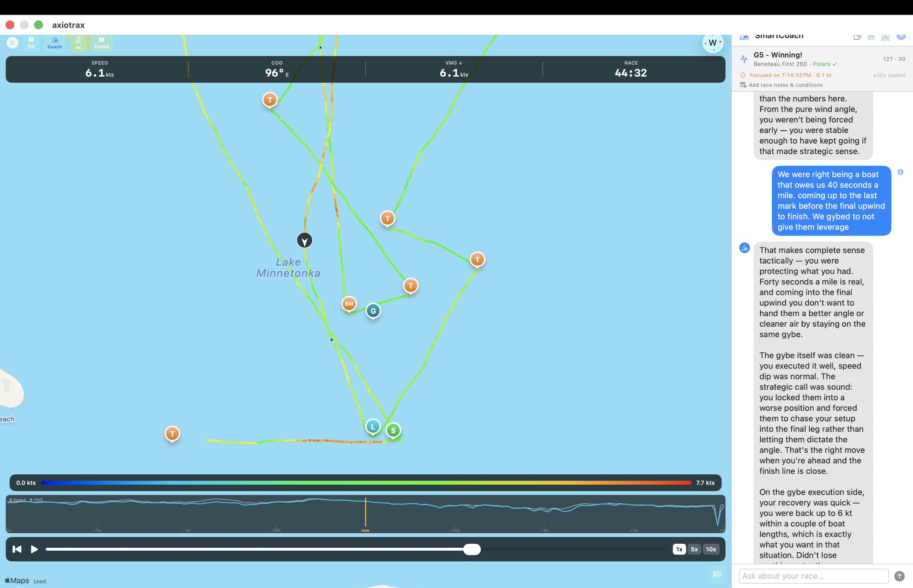Click the SPEED 6.1 kts readout
This screenshot has width=913, height=588.
(x=99, y=70)
